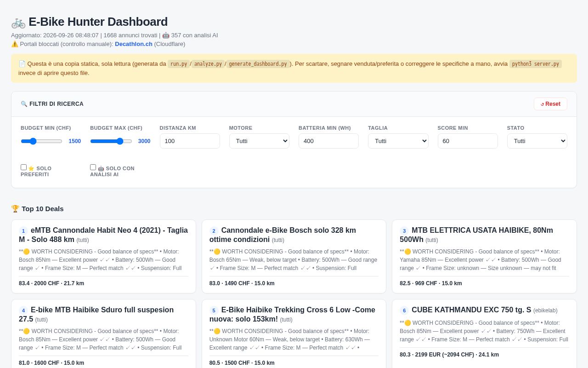Click the '83.0 · 1490 CHF · 15.0 km' line
Image resolution: width=588 pixels, height=368 pixels.
242,283
